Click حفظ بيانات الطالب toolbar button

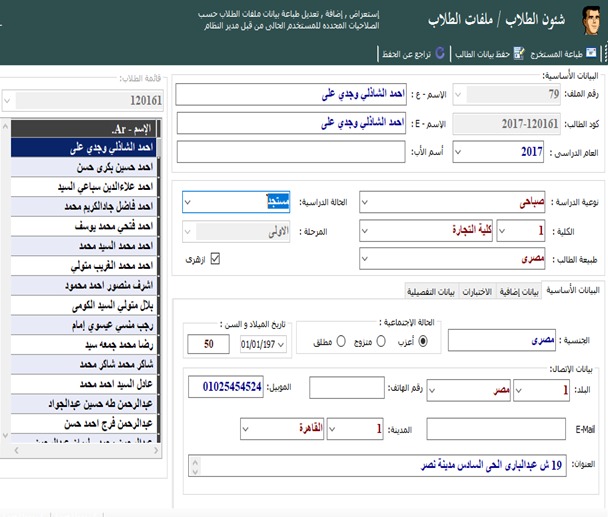coord(489,54)
